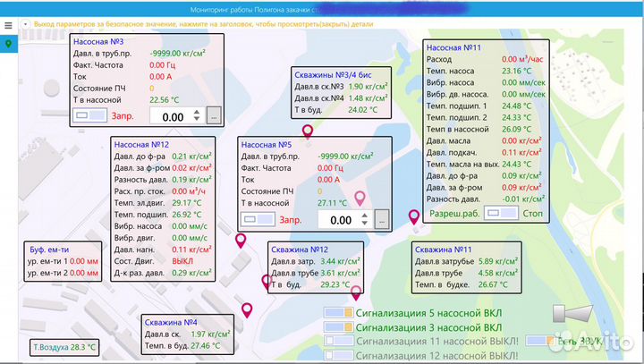
Task: Increase Насосная №5 setpoint with up arrow
Action: pos(365,216)
